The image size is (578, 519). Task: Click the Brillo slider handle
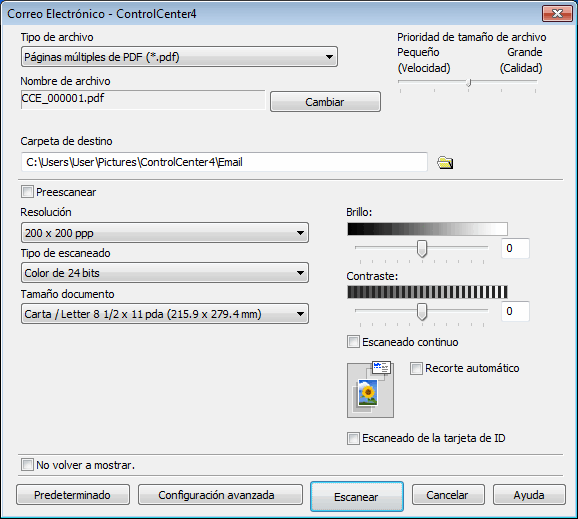tap(422, 248)
